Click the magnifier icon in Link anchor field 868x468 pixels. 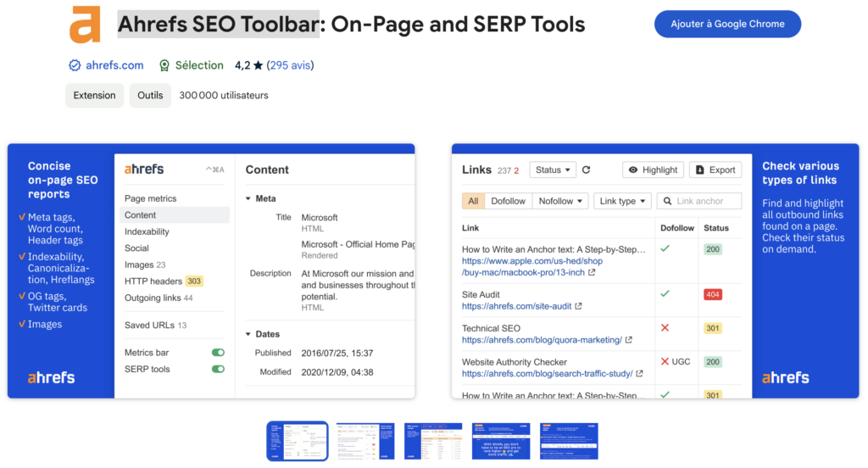(x=668, y=201)
